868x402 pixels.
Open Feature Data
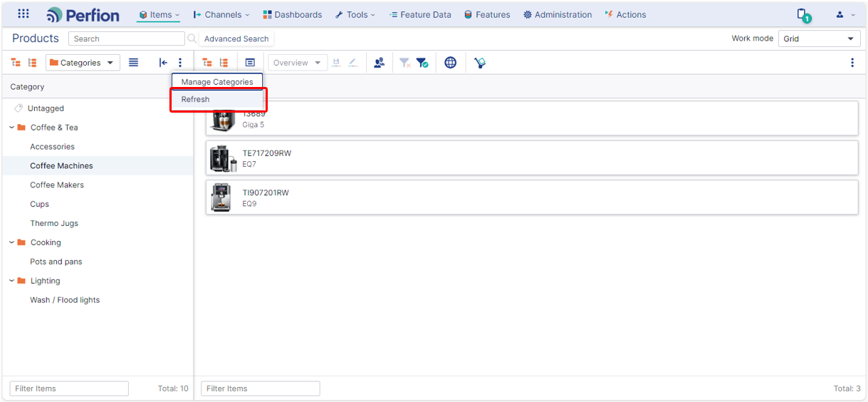[420, 14]
